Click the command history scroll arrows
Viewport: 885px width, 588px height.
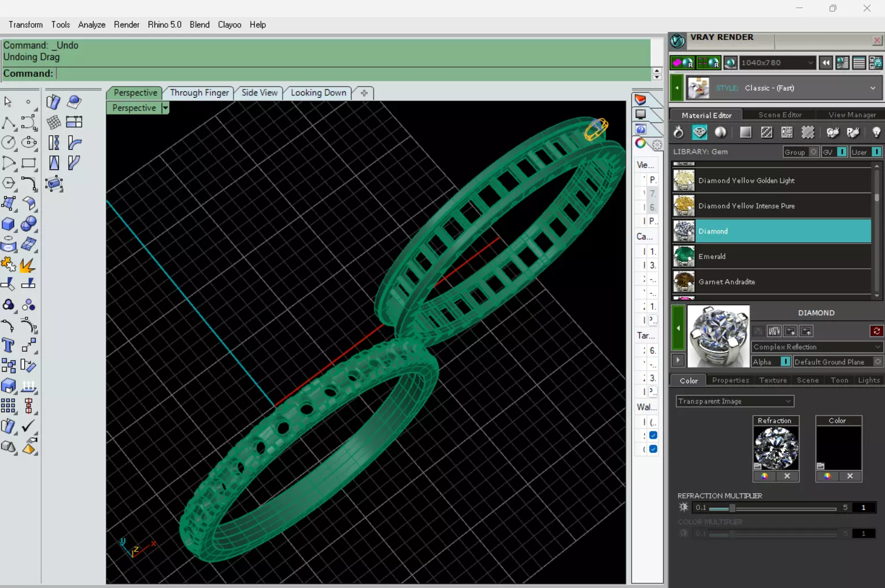tap(657, 74)
